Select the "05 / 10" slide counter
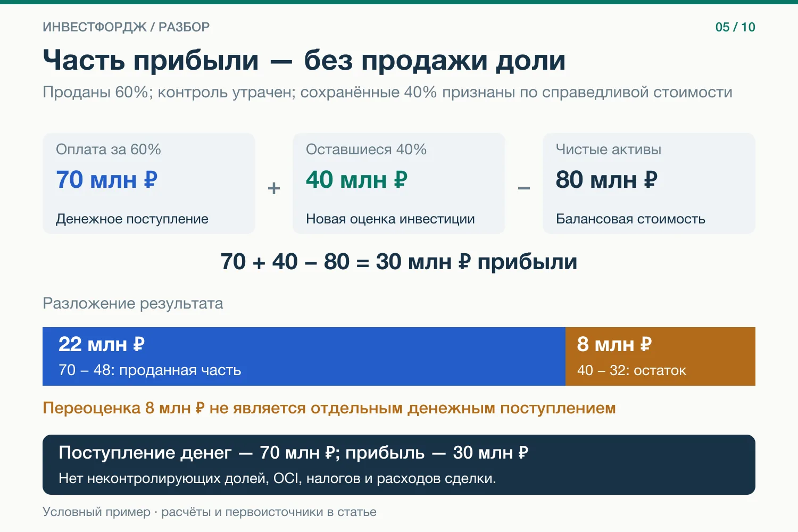Image resolution: width=798 pixels, height=532 pixels. click(x=735, y=27)
